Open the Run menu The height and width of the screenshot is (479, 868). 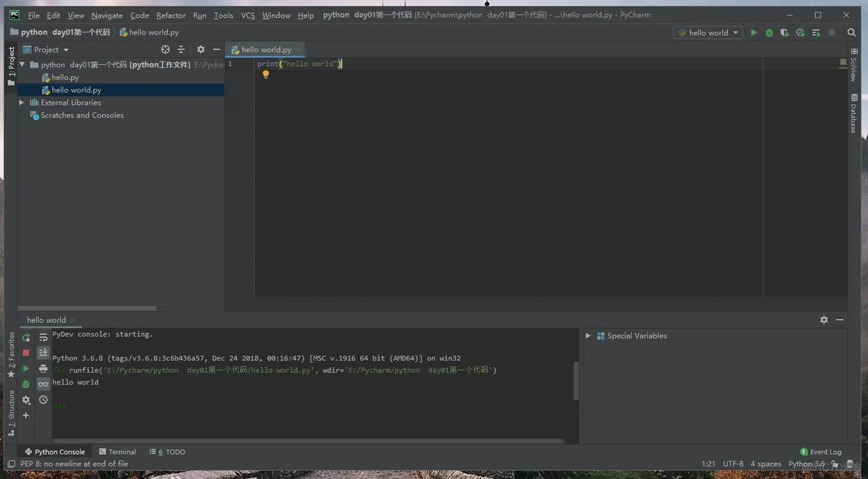click(199, 15)
